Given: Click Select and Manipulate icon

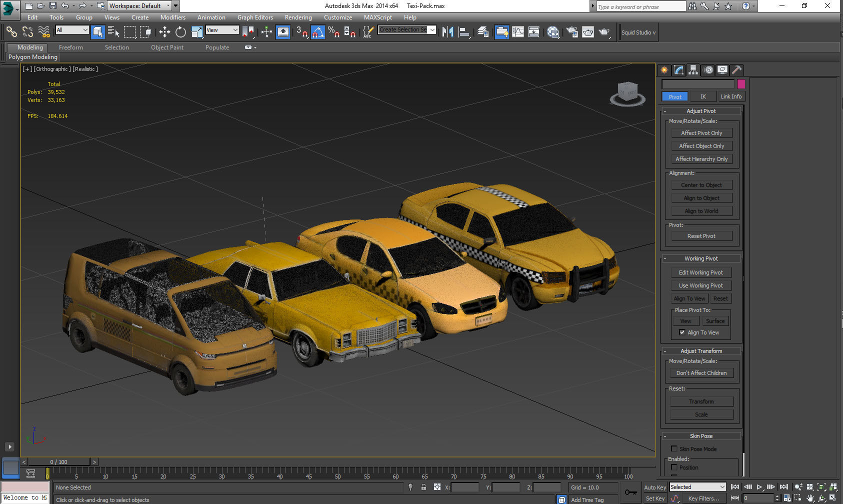Looking at the screenshot, I should pos(266,32).
